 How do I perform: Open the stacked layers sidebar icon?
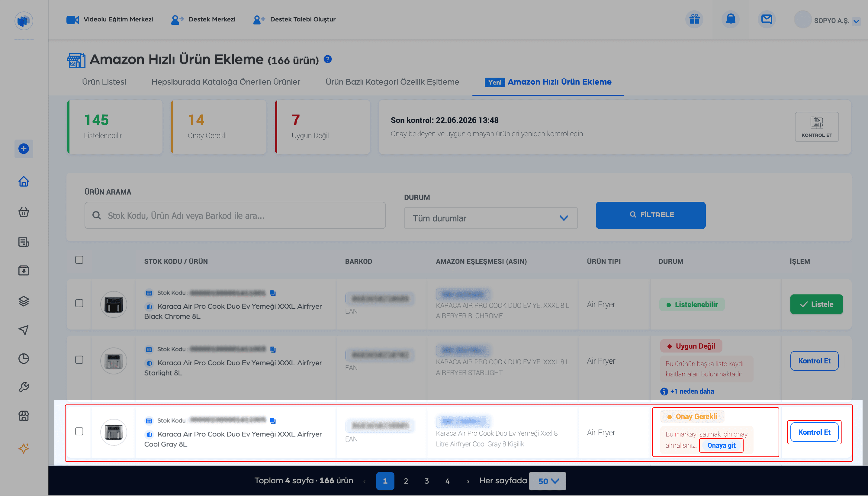(24, 301)
